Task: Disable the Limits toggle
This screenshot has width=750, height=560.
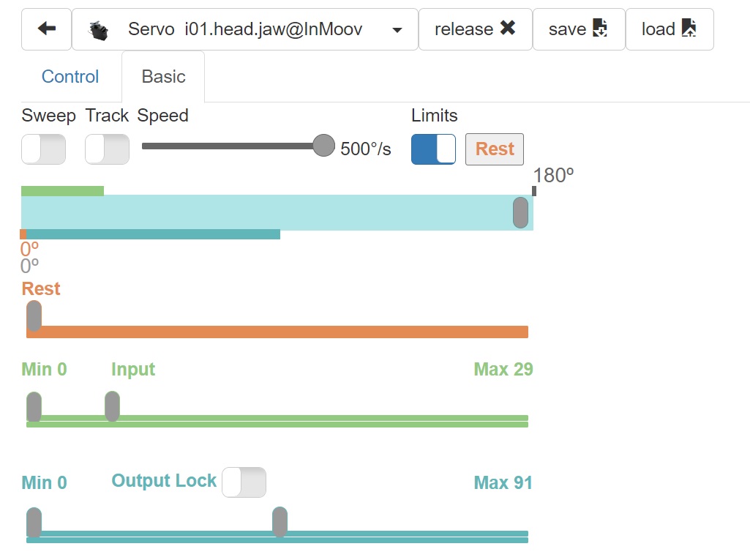Action: click(433, 149)
